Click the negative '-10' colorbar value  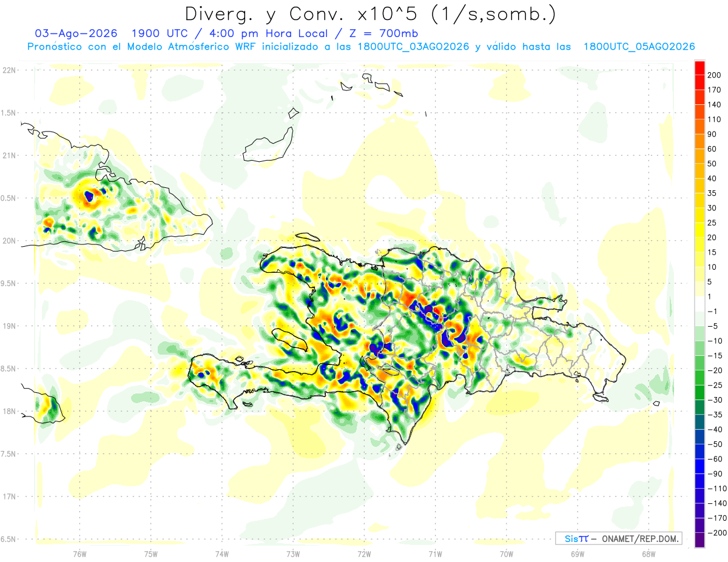715,341
